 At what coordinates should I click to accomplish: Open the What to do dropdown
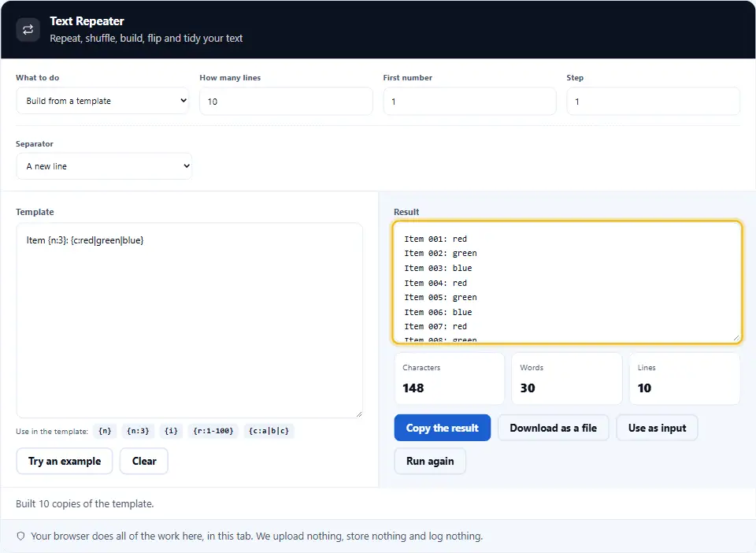102,101
